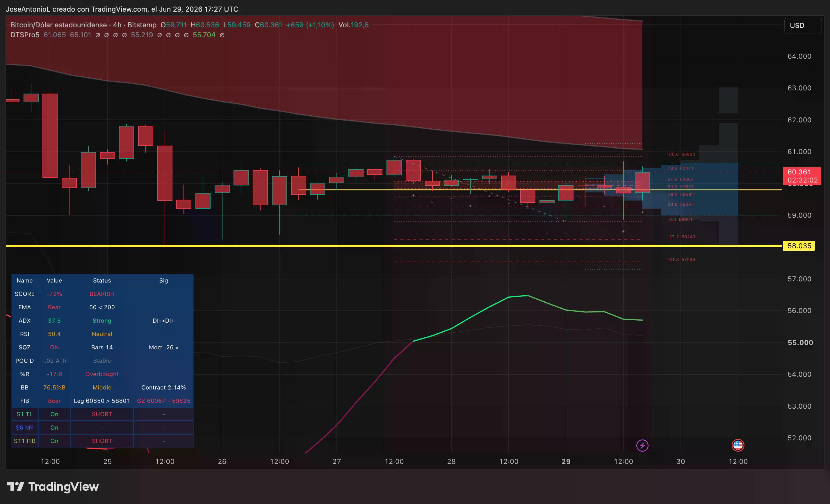Click the EMA row 50 < 200 status
This screenshot has width=830, height=504.
click(x=102, y=308)
